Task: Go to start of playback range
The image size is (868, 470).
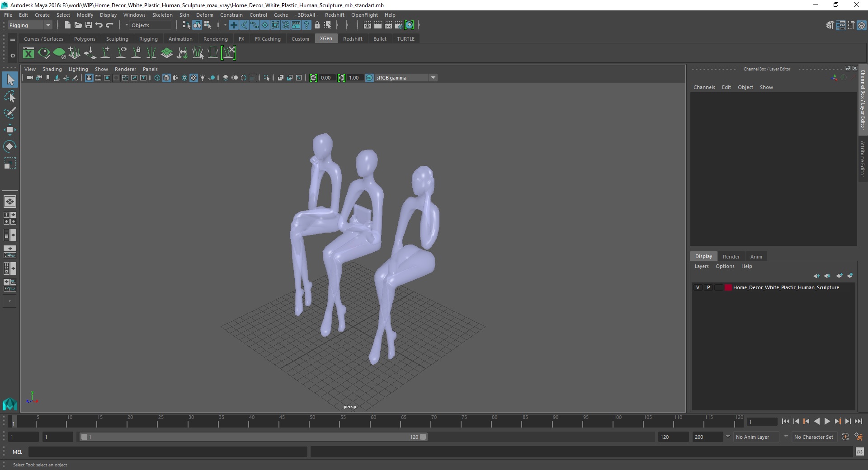Action: (785, 421)
